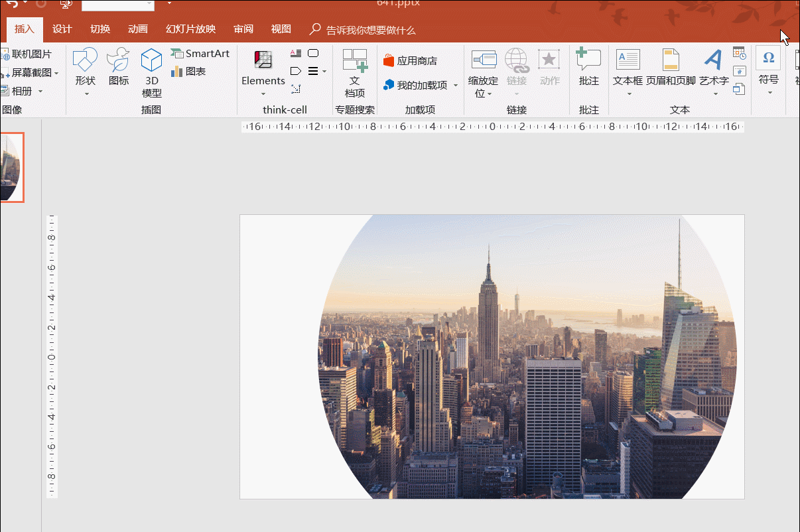
Task: Open the 符号 symbol dropdown
Action: tap(769, 92)
